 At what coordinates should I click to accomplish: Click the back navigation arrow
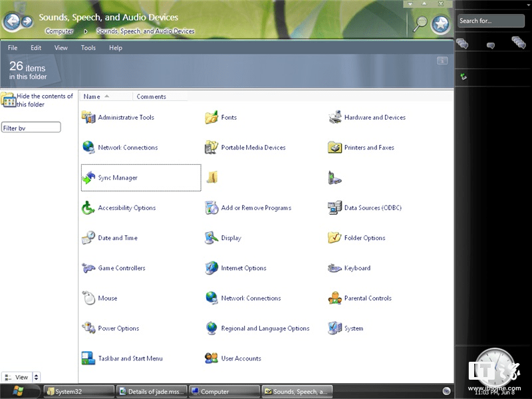[x=11, y=21]
